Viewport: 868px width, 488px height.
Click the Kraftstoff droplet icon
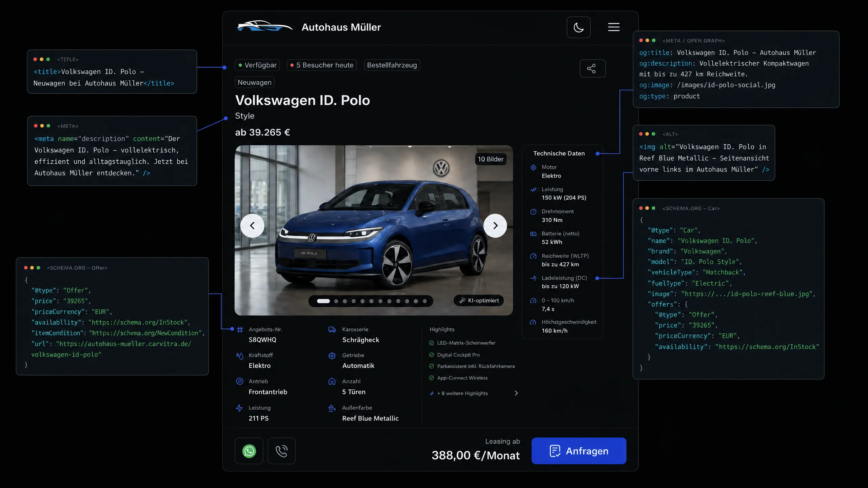[x=240, y=355]
